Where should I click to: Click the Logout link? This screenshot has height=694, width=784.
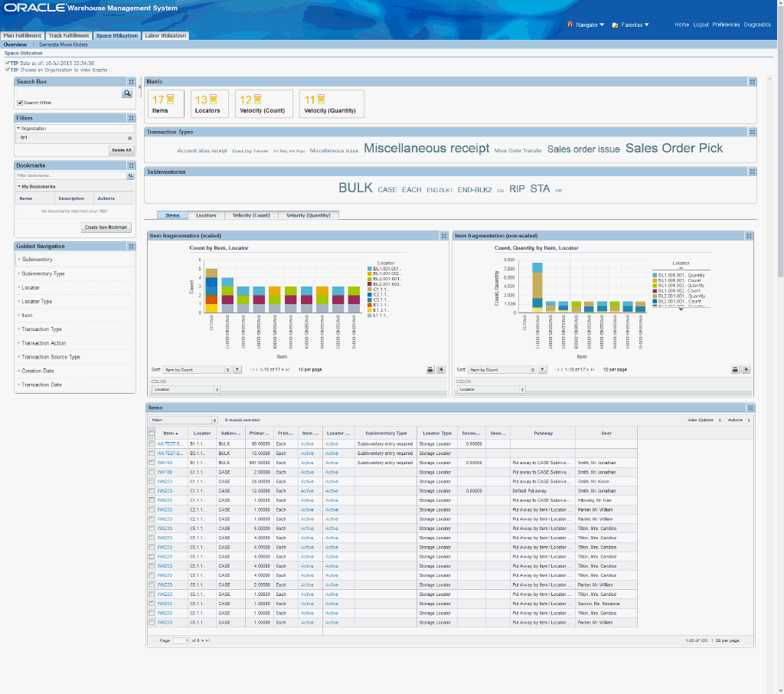pyautogui.click(x=701, y=25)
